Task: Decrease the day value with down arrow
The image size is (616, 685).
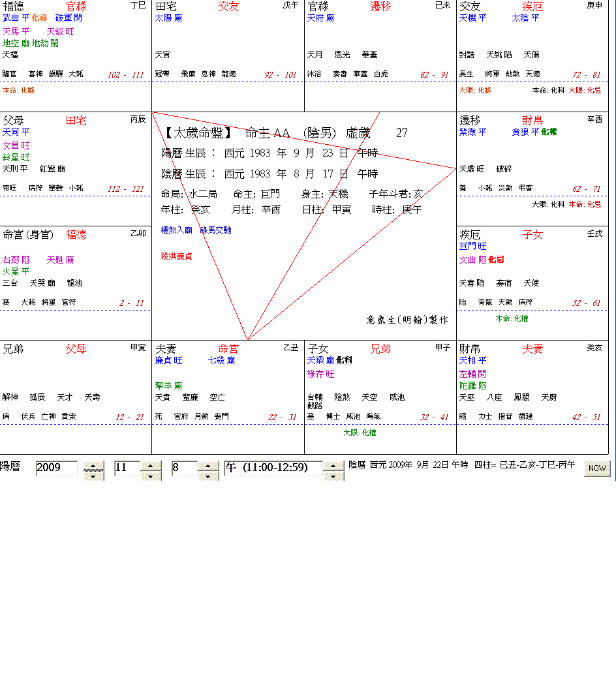Action: pos(208,476)
